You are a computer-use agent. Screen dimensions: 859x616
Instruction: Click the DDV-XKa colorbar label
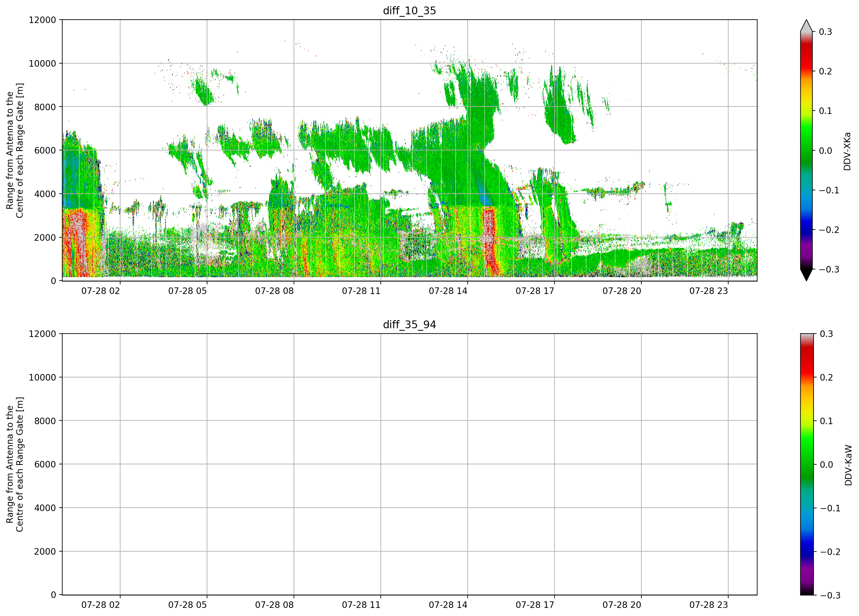pyautogui.click(x=847, y=151)
